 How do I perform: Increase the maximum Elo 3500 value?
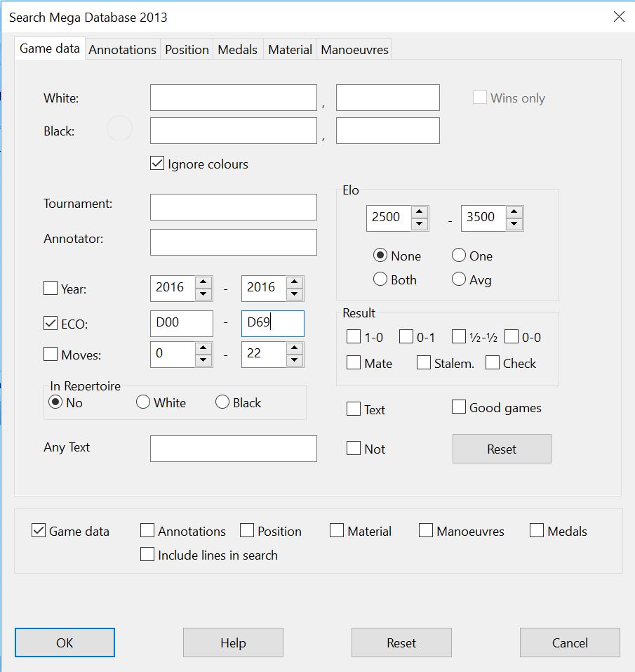514,212
